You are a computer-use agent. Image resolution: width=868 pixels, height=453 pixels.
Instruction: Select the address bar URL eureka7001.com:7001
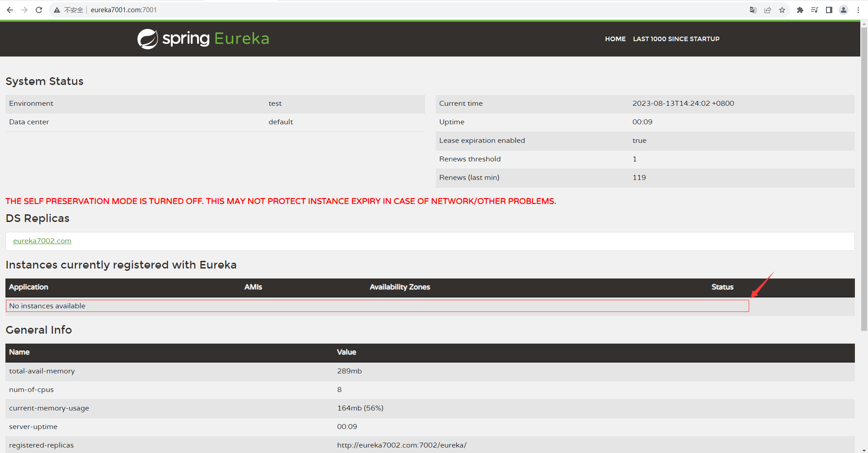(x=123, y=10)
